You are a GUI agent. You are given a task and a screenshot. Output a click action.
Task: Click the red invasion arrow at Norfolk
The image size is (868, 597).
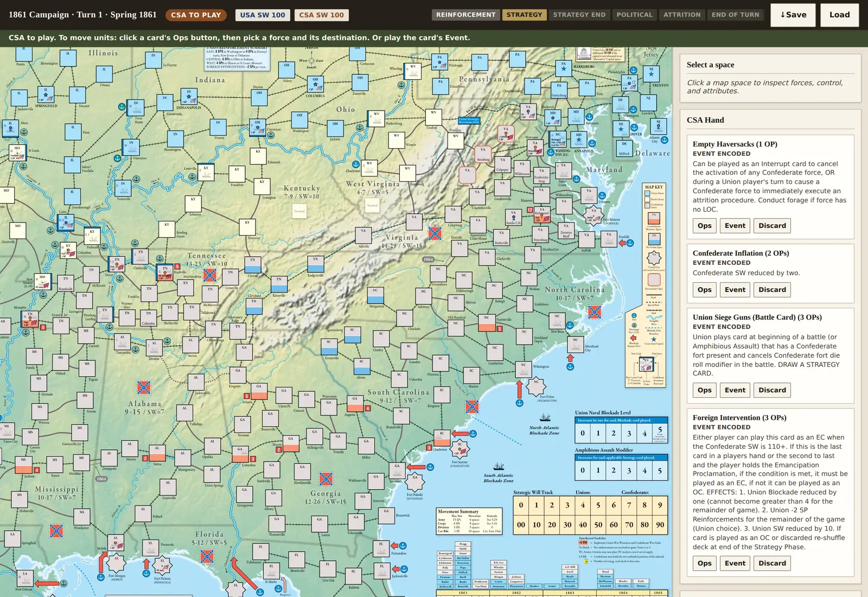coord(622,243)
